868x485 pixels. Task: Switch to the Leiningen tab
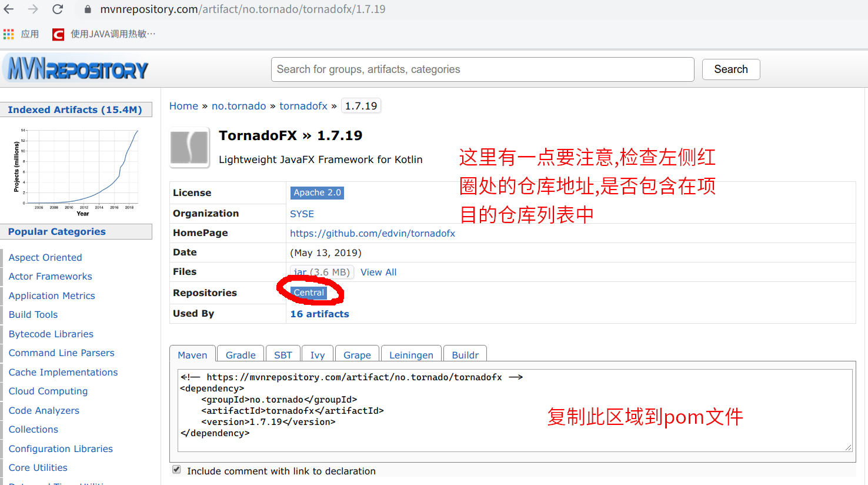pyautogui.click(x=411, y=354)
